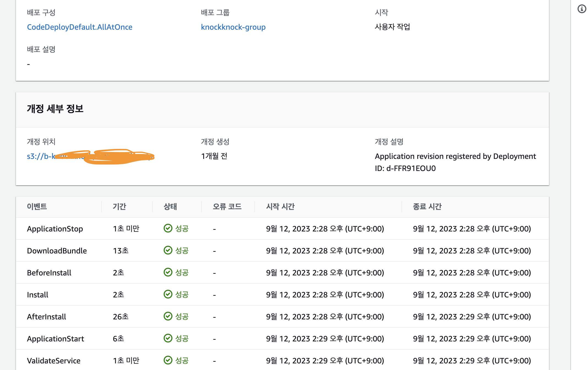
Task: Click the 종료 시간 column header
Action: 427,206
